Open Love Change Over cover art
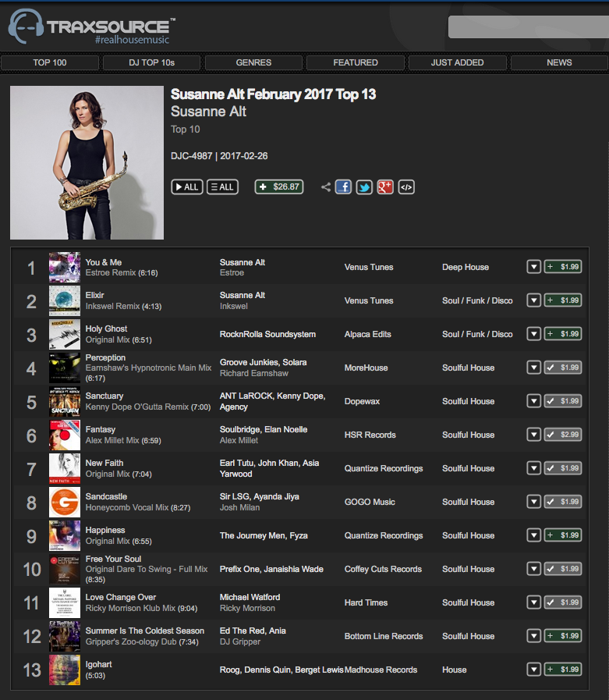The height and width of the screenshot is (700, 609). [65, 602]
